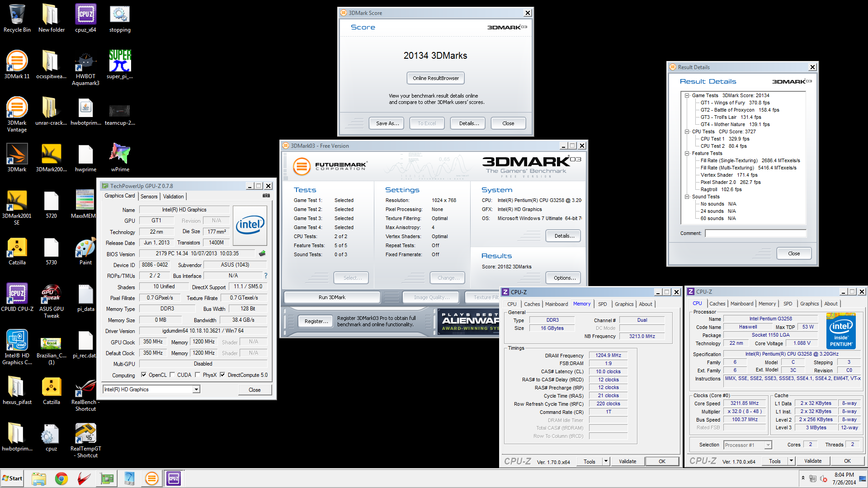This screenshot has width=868, height=488.
Task: Click the Bus Interface question mark in GPU-Z
Action: point(266,276)
